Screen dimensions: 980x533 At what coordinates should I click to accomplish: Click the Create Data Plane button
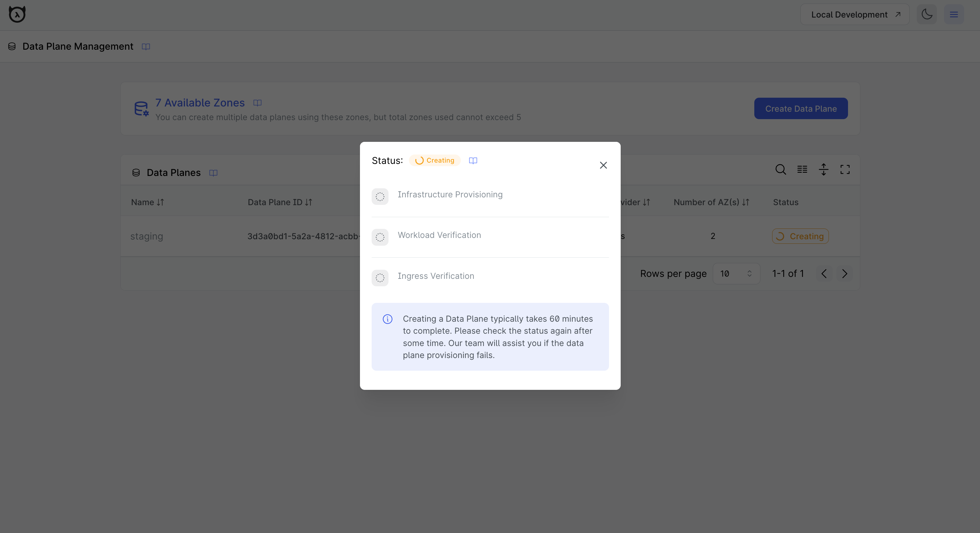[x=801, y=108]
